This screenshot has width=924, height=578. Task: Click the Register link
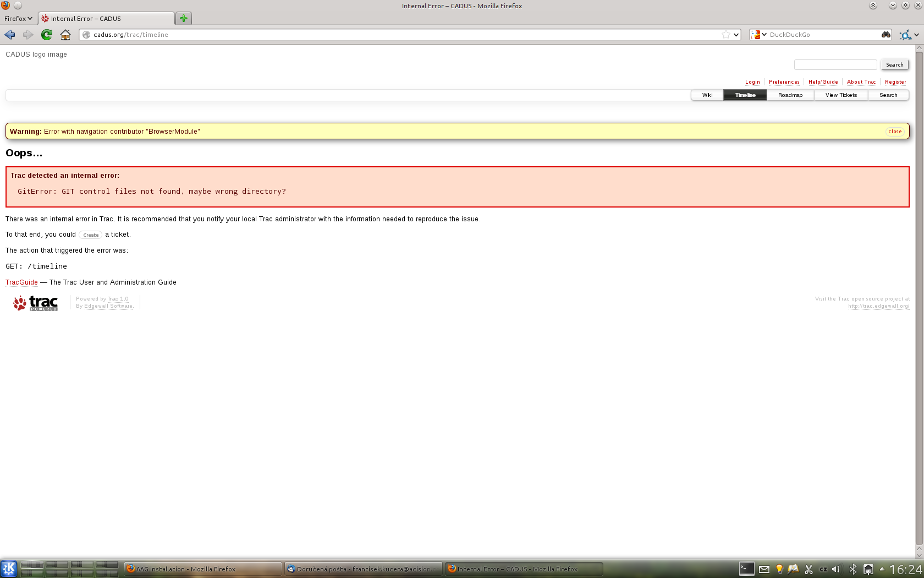tap(895, 82)
